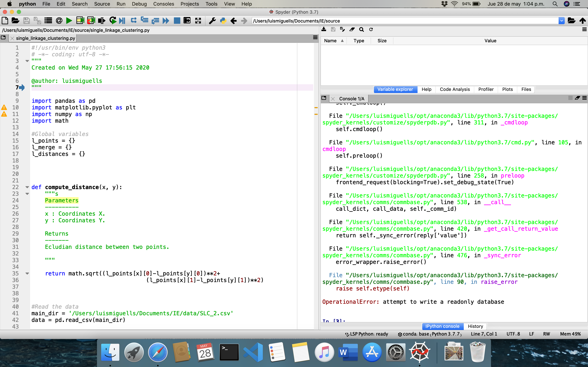Remove all variables using the eraser icon
Image resolution: width=588 pixels, height=367 pixels.
click(352, 29)
